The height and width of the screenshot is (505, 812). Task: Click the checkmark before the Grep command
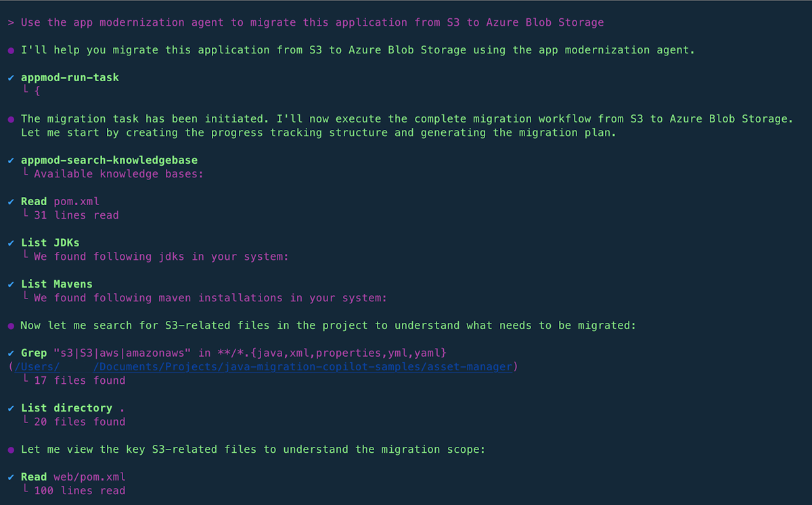click(11, 353)
